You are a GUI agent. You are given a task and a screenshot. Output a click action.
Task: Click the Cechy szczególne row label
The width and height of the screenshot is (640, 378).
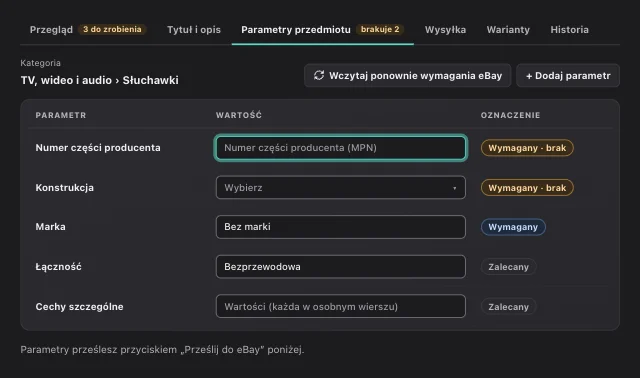point(79,307)
